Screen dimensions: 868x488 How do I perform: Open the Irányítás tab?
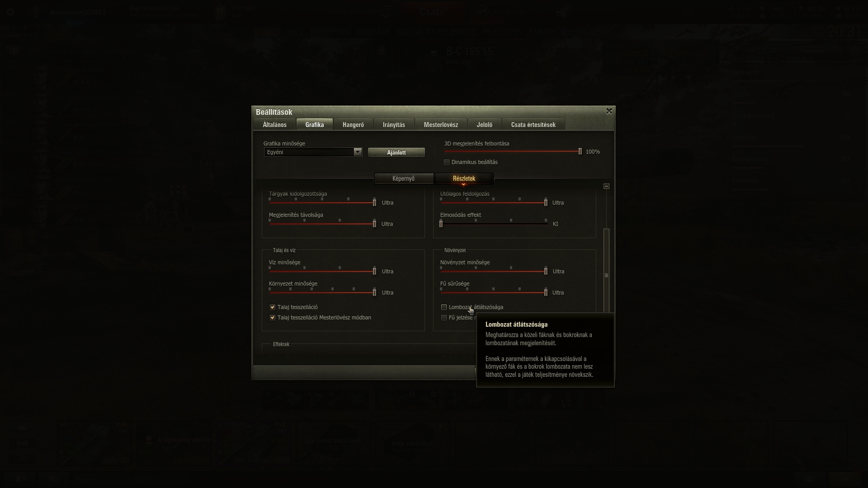(394, 125)
